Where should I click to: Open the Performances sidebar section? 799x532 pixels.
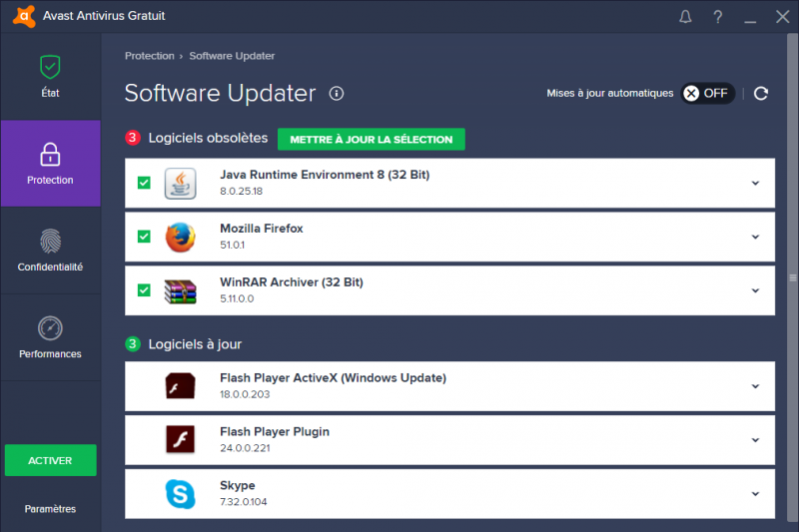click(x=50, y=337)
